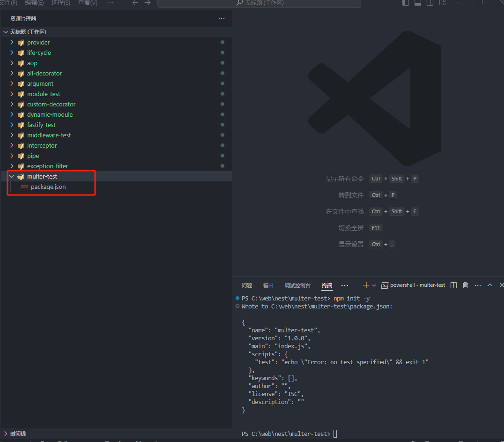The height and width of the screenshot is (442, 504).
Task: Select the powershell - multer-test terminal label
Action: pyautogui.click(x=417, y=285)
